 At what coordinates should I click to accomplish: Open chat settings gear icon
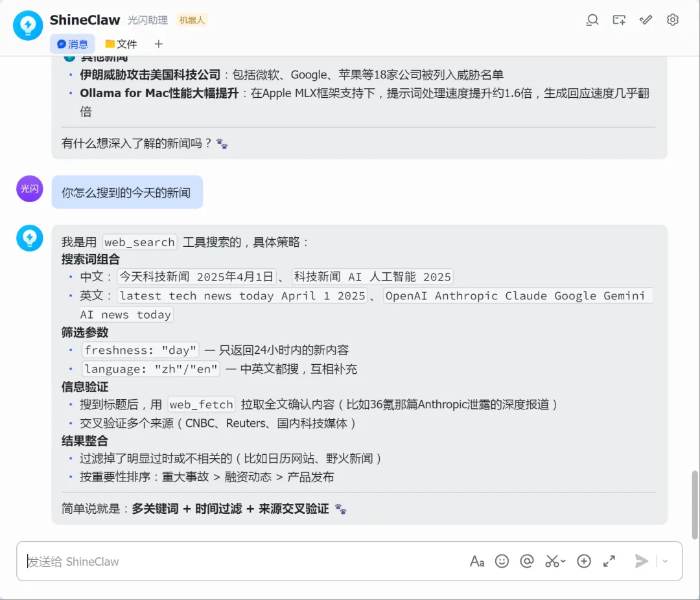tap(672, 20)
